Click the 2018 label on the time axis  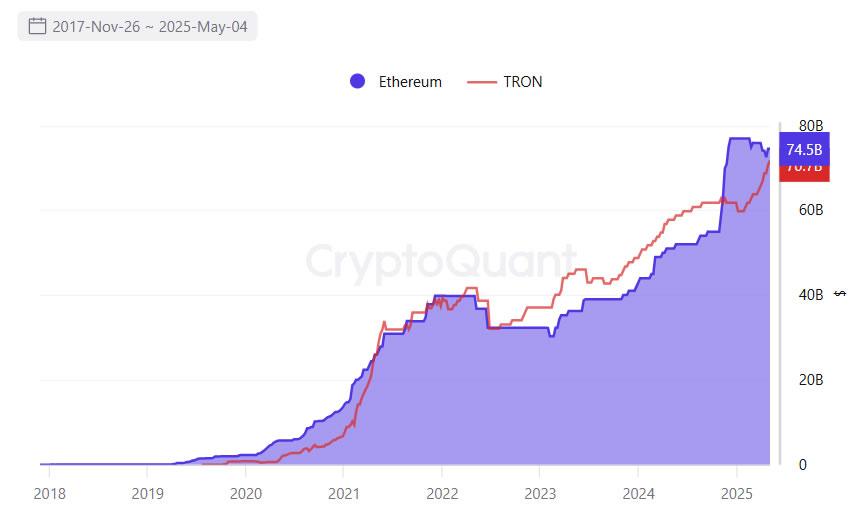tap(50, 493)
